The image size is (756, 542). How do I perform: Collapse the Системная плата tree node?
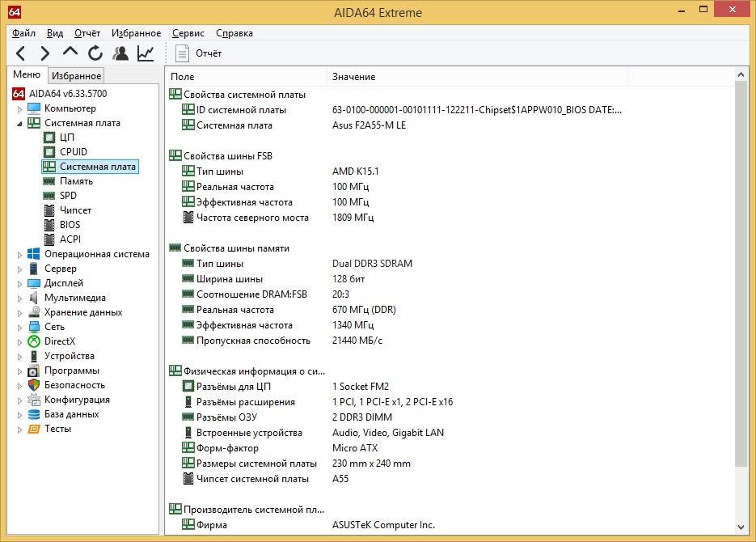coord(19,124)
